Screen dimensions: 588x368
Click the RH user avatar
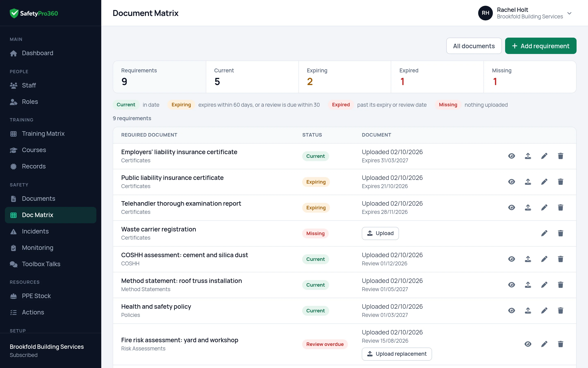(485, 13)
